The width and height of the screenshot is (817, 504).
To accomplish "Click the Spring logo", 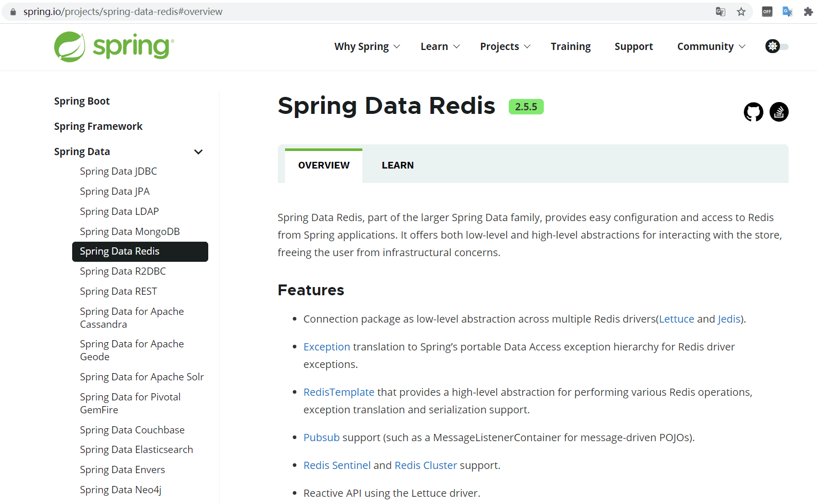I will [114, 46].
